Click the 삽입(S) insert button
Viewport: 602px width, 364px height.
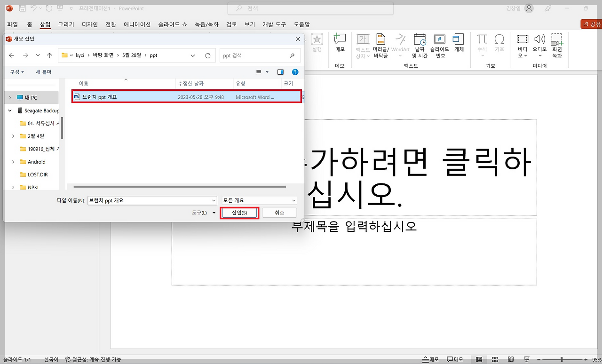click(239, 213)
